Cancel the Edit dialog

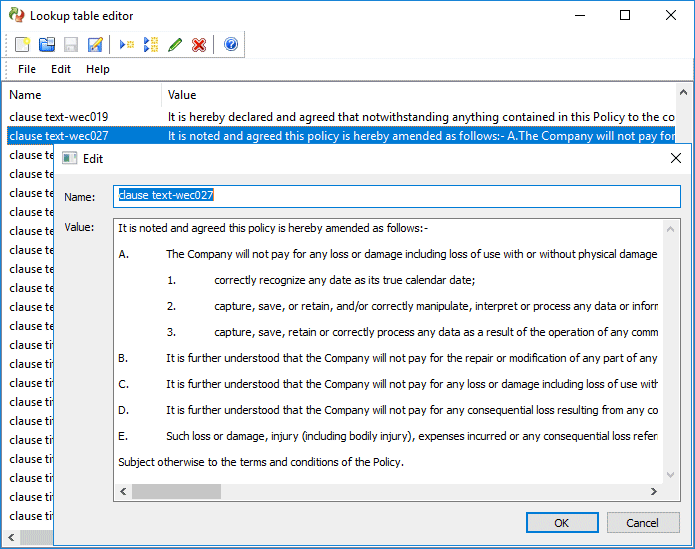[643, 523]
